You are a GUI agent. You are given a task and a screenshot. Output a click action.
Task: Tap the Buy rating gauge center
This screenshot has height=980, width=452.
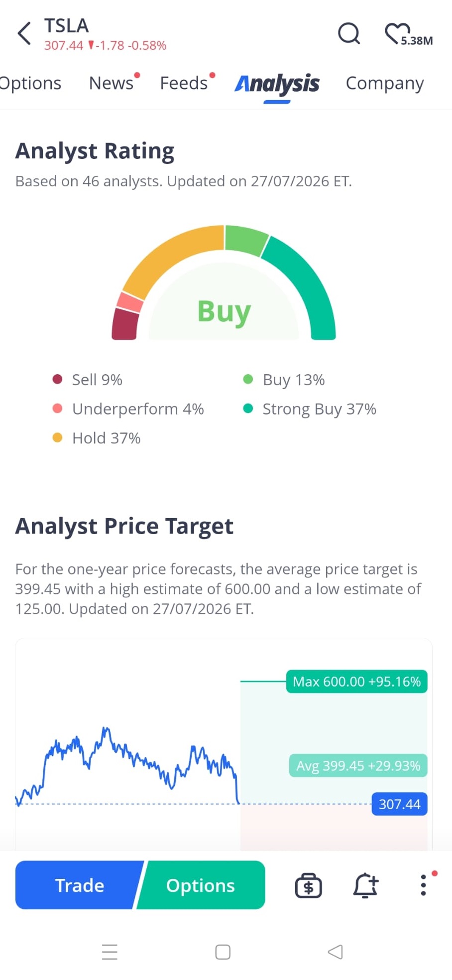224,311
